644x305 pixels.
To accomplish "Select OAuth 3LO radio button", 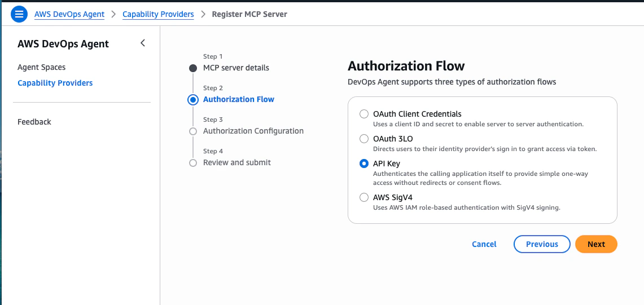I will click(x=364, y=139).
